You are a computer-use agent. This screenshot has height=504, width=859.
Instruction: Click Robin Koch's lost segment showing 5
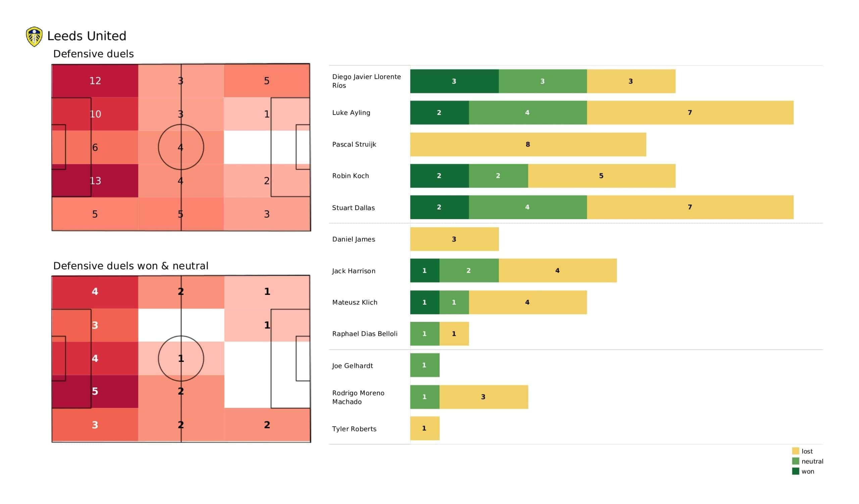point(602,176)
